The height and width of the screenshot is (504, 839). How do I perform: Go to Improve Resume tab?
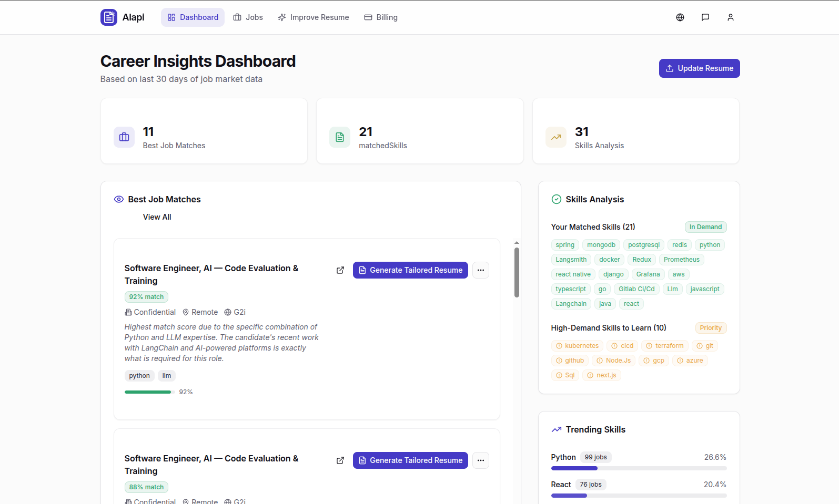click(314, 17)
